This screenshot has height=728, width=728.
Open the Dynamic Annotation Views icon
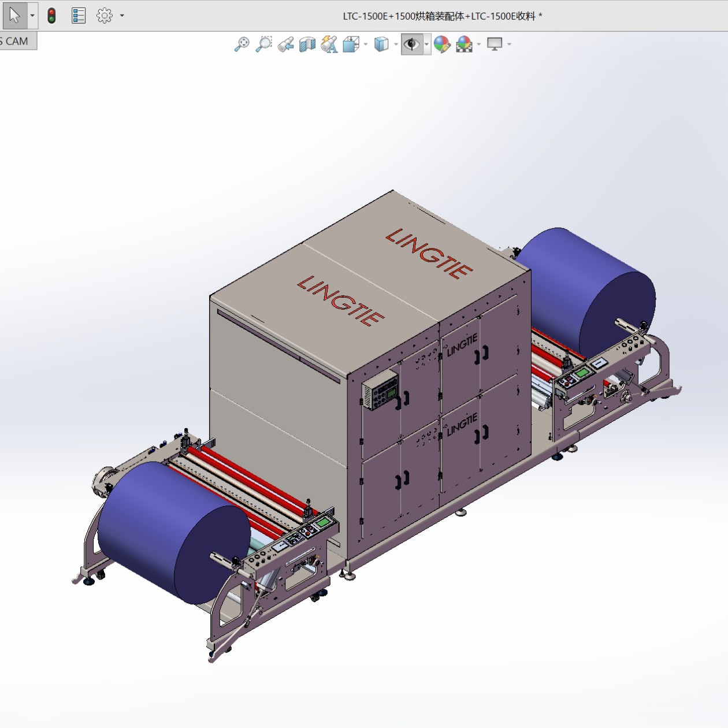(x=329, y=44)
